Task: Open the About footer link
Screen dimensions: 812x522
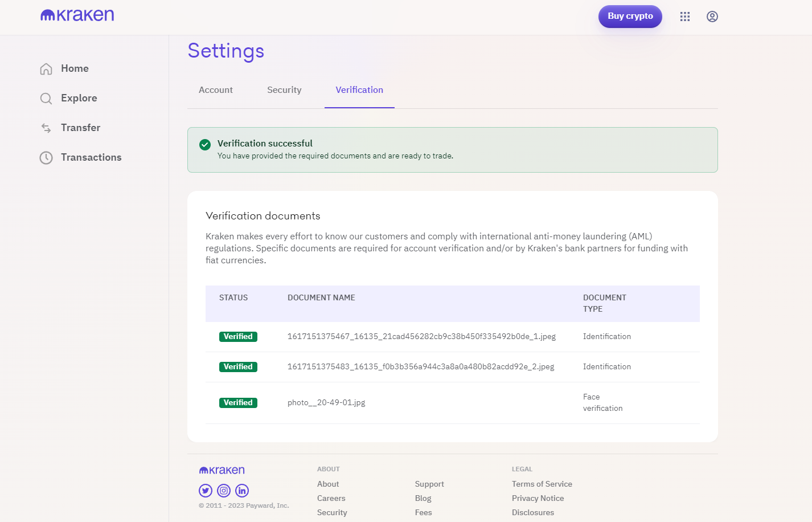Action: (328, 484)
